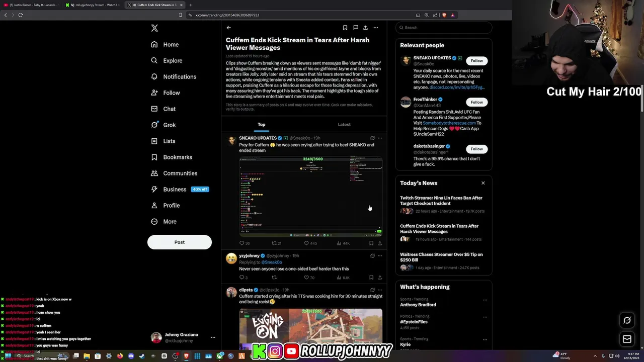Bookmark the trending story in header

345,28
